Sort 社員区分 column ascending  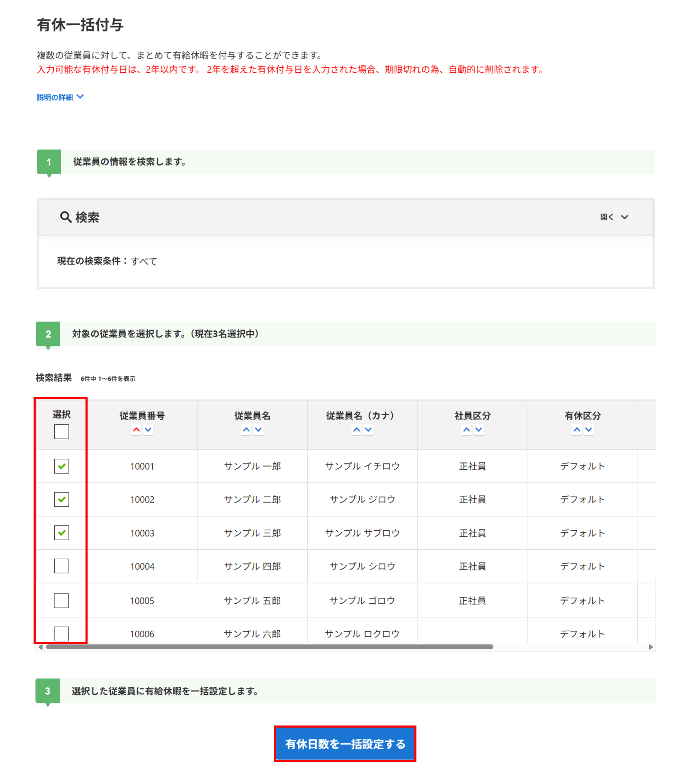[466, 430]
